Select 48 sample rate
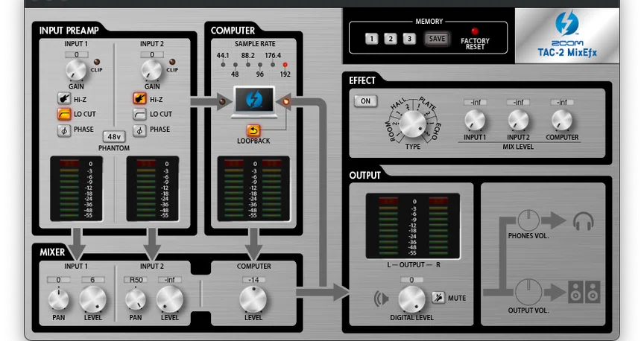Viewport: 644px width, 341px height. (236, 65)
